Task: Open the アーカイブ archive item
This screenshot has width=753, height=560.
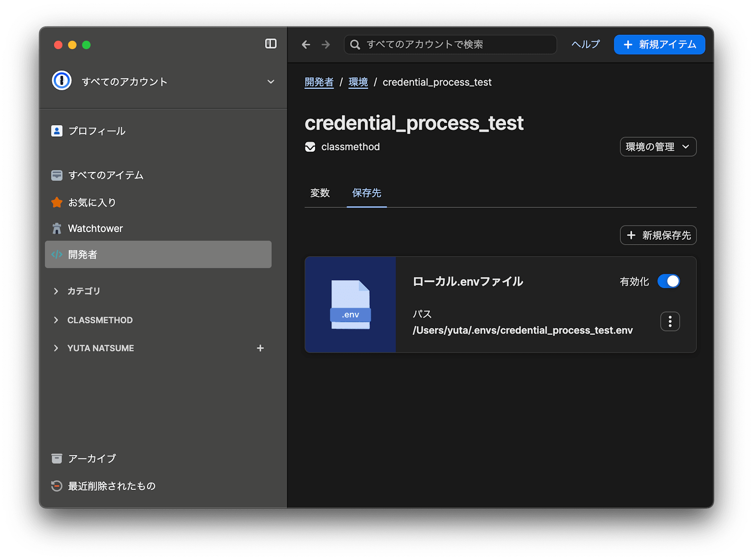Action: tap(92, 458)
